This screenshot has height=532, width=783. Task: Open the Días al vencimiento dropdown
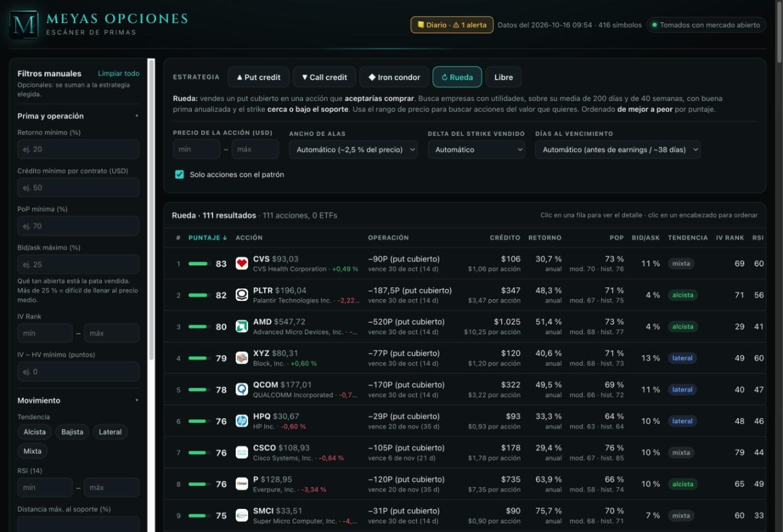click(x=618, y=150)
